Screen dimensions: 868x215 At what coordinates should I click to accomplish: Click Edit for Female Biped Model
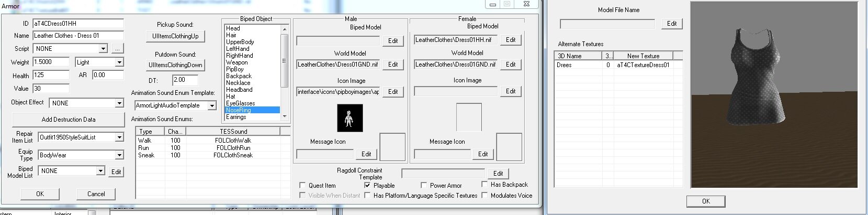pyautogui.click(x=511, y=40)
